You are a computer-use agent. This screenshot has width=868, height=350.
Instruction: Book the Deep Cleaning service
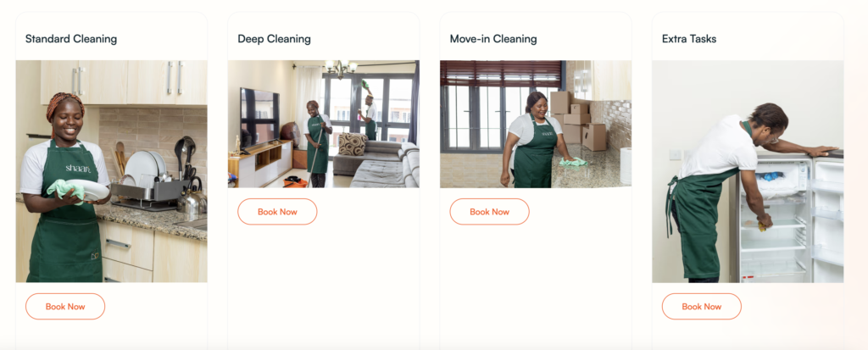coord(277,212)
